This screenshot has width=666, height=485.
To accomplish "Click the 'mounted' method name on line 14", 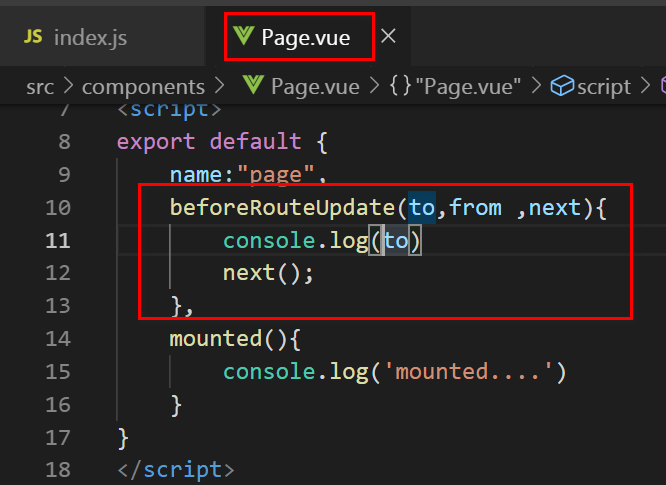I will tap(216, 338).
